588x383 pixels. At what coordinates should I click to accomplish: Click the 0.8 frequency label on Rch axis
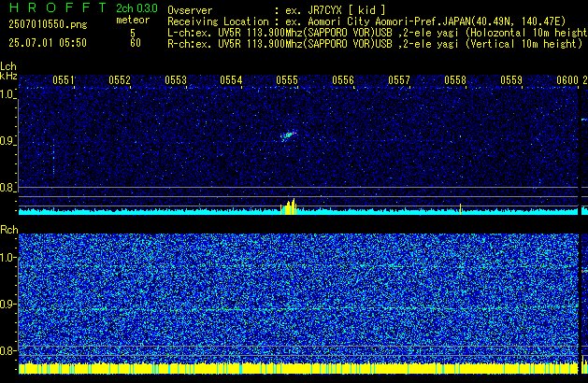pos(7,350)
